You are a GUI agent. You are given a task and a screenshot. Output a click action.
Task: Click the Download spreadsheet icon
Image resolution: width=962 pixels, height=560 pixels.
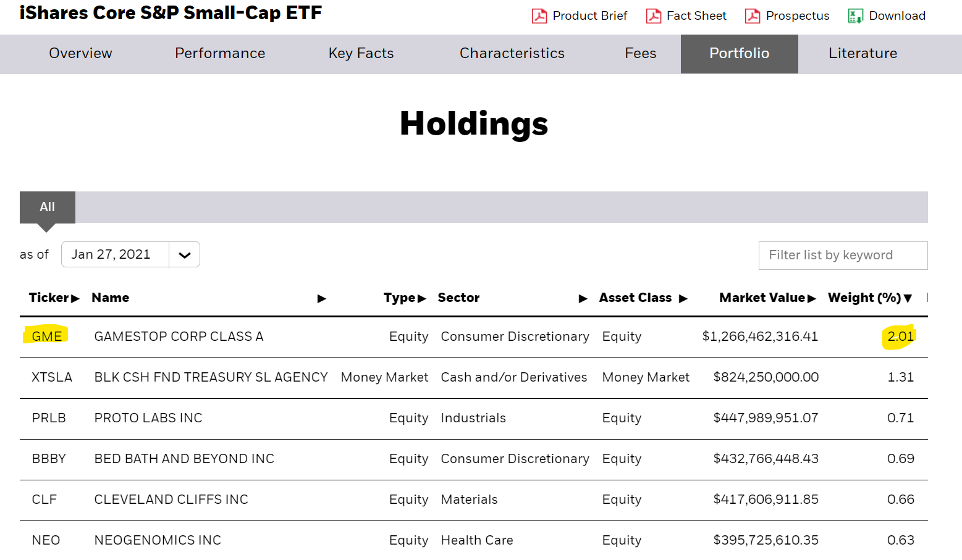point(856,16)
